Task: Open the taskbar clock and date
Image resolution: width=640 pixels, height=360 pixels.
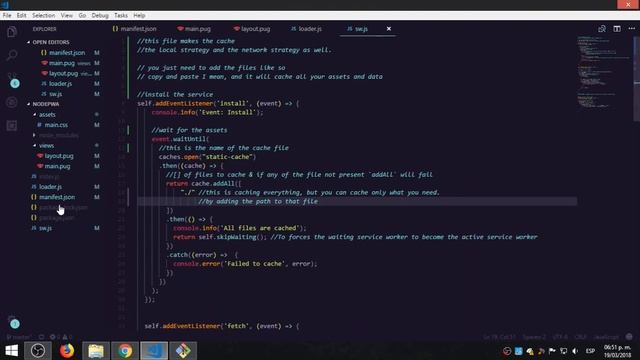Action: coord(618,351)
